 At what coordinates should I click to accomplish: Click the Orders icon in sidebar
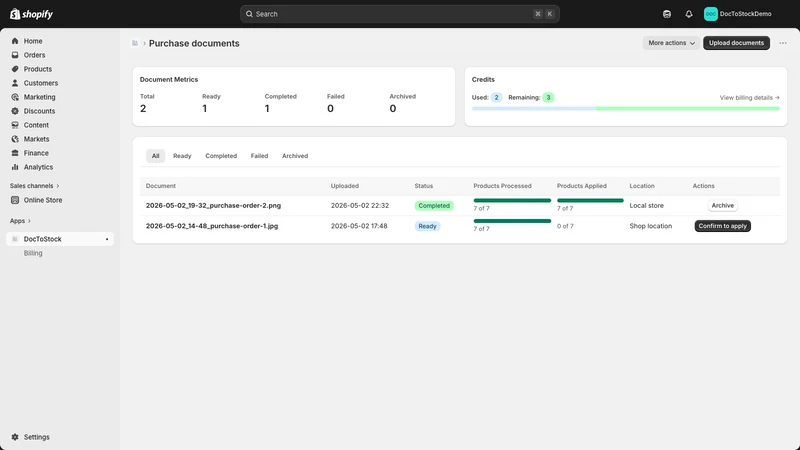(x=15, y=55)
